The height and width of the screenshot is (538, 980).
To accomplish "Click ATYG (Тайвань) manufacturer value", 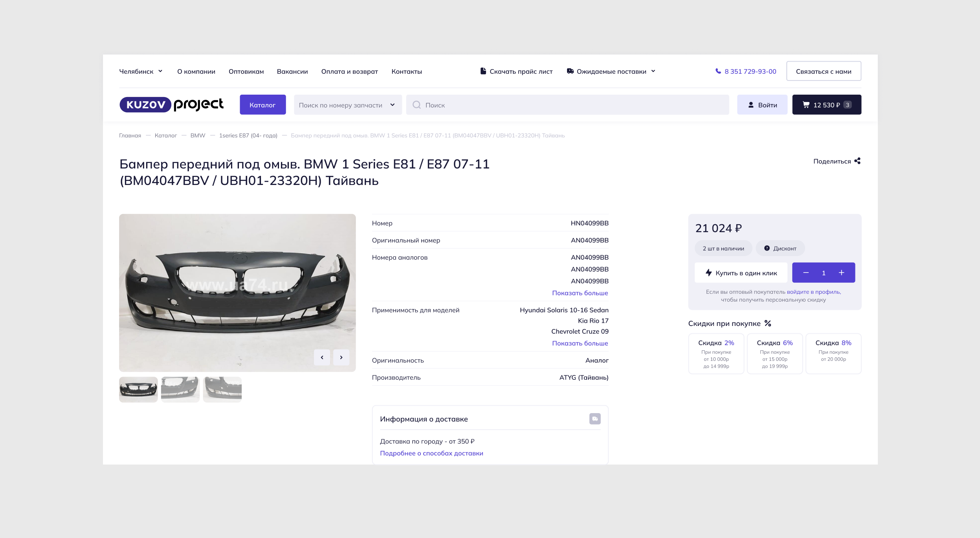I will 584,377.
